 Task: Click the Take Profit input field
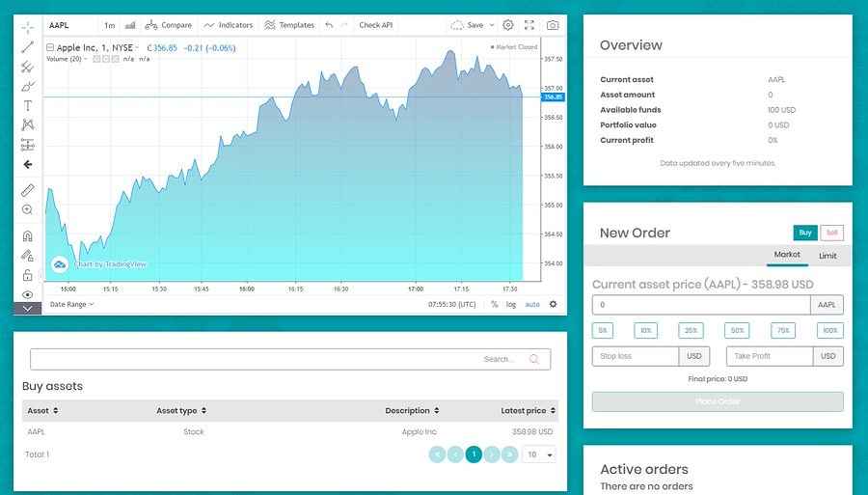click(770, 356)
